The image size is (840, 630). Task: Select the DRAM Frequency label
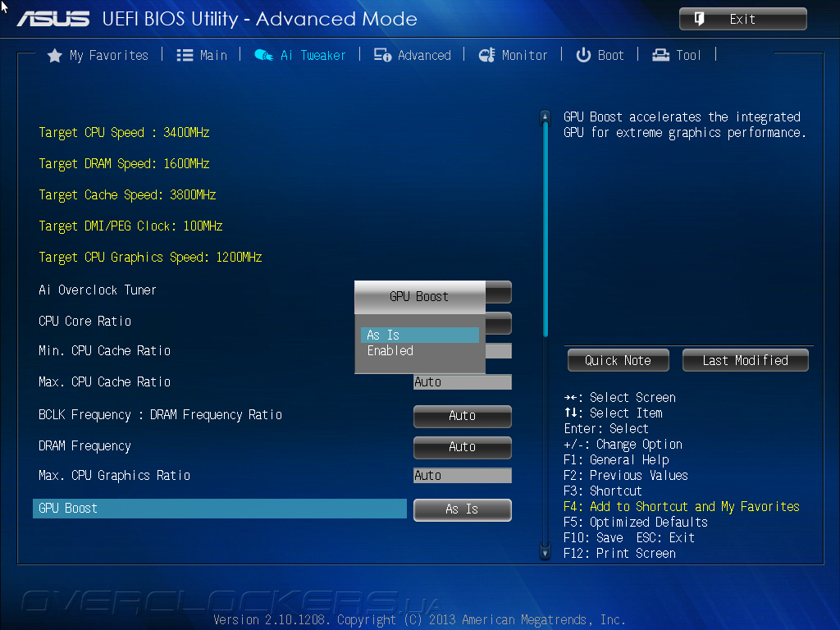click(x=84, y=446)
